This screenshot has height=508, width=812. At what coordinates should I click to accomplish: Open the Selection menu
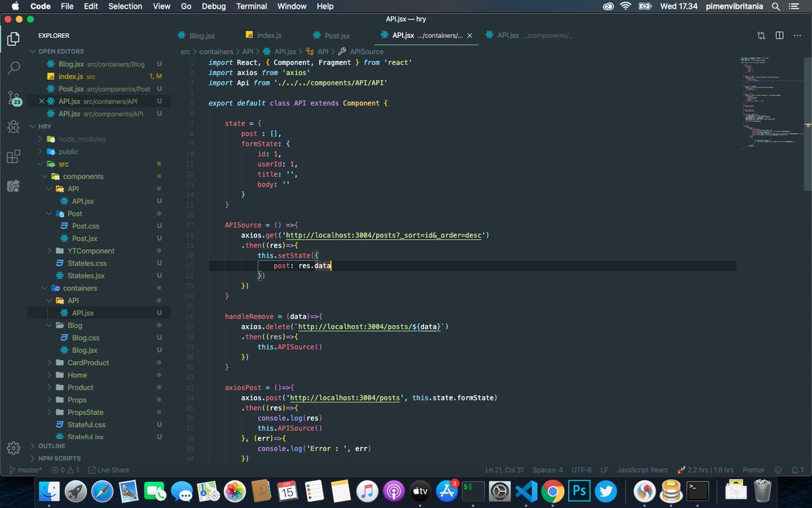pos(125,6)
